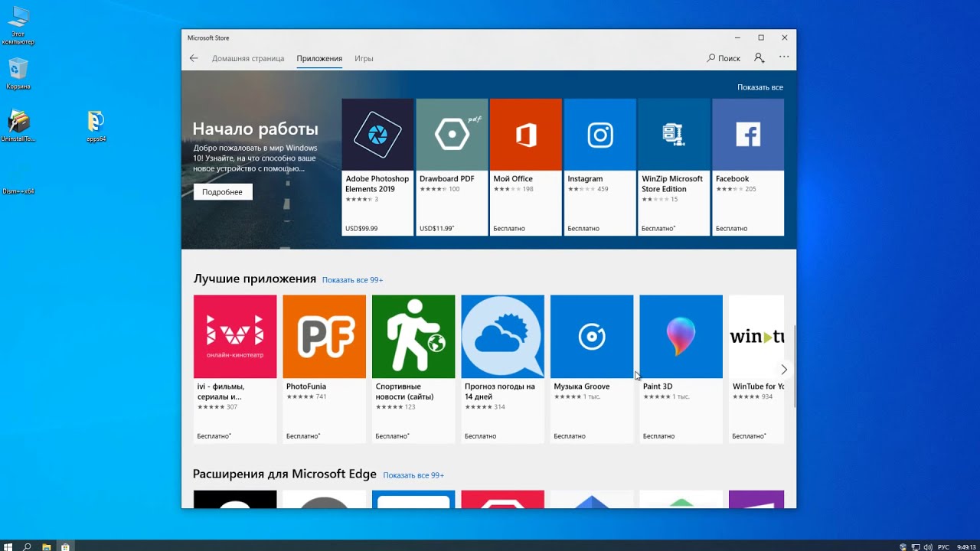Open File Explorer from the taskbar
The width and height of the screenshot is (980, 551).
tap(47, 546)
